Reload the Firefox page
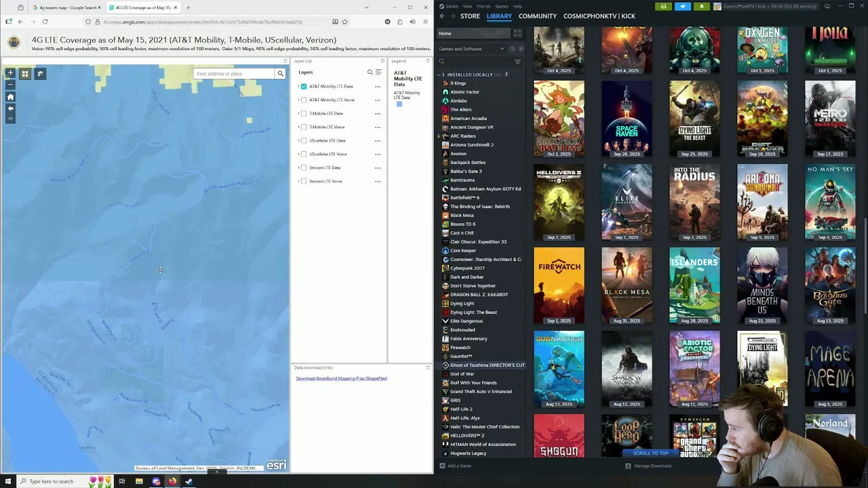 (x=45, y=22)
